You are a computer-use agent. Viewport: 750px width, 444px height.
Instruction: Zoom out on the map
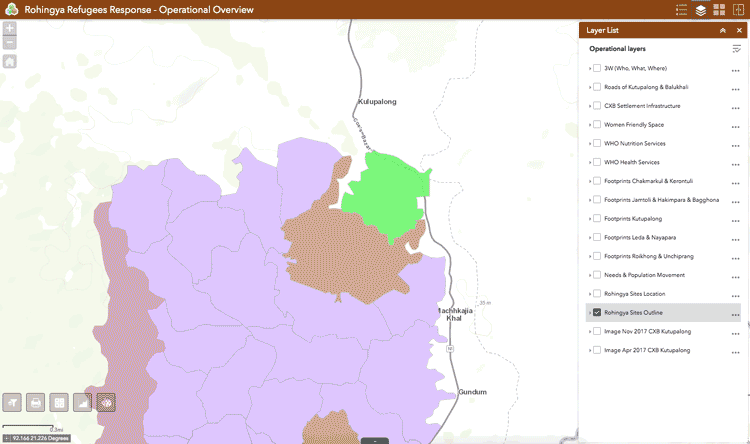pyautogui.click(x=10, y=43)
